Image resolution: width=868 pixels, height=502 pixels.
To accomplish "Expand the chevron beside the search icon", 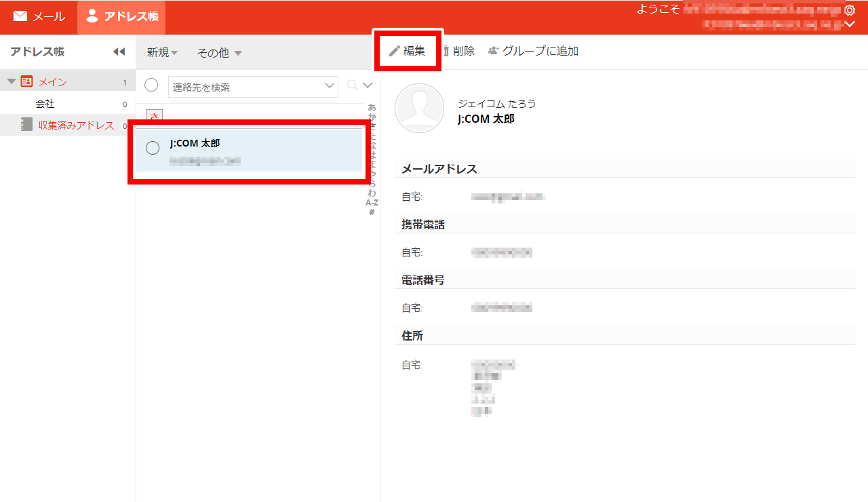I will 368,85.
